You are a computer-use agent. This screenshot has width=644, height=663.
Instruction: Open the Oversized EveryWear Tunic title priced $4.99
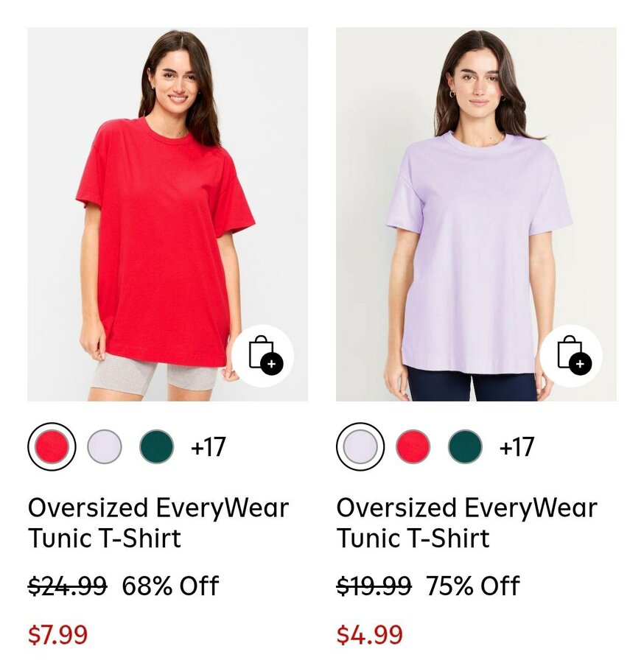coord(467,522)
